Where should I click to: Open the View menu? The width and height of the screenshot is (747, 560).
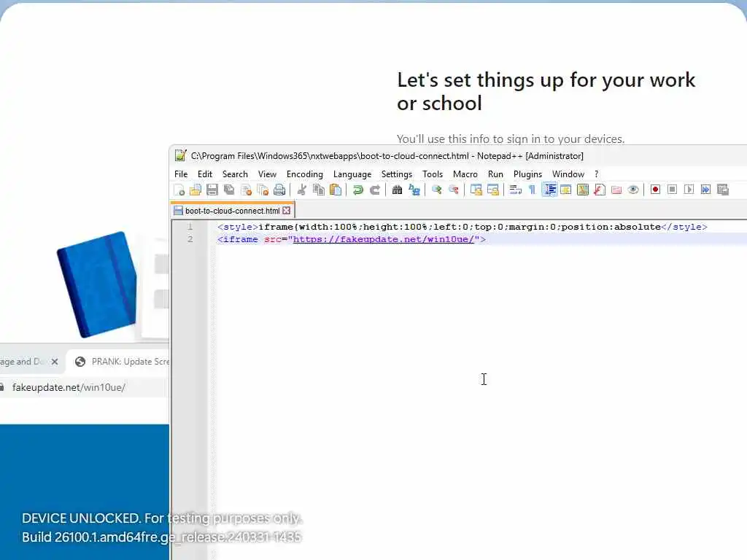(x=267, y=174)
